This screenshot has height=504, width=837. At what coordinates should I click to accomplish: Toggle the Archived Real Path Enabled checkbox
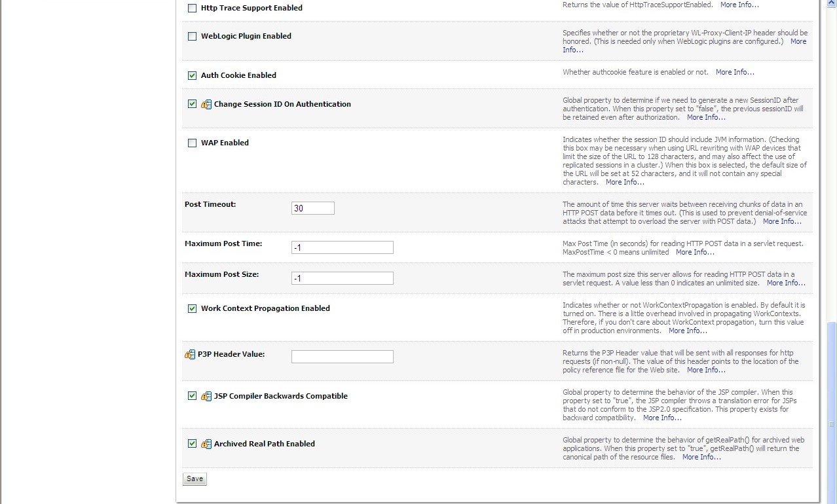pos(192,444)
